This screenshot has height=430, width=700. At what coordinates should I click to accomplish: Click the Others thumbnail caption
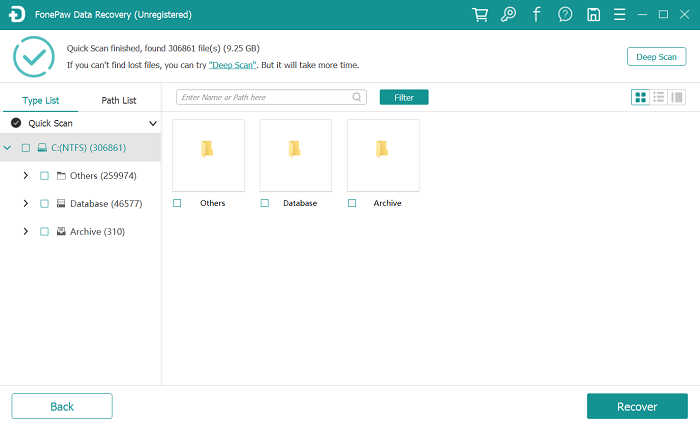point(212,203)
